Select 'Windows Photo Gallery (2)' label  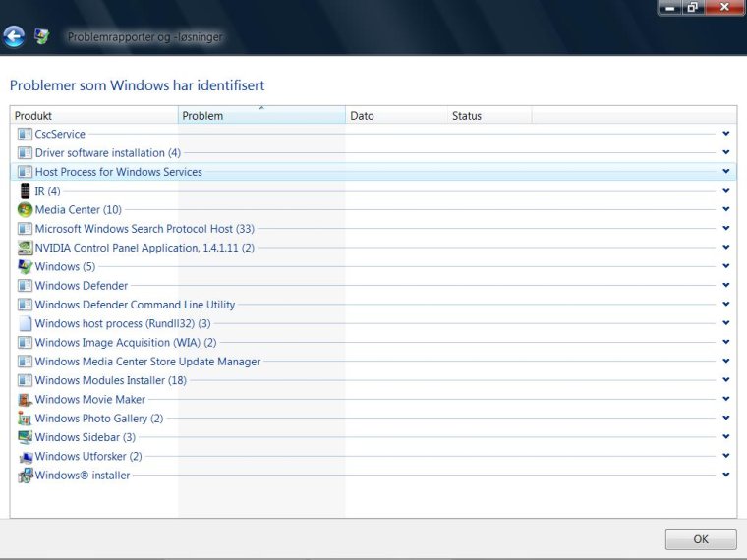click(x=99, y=419)
